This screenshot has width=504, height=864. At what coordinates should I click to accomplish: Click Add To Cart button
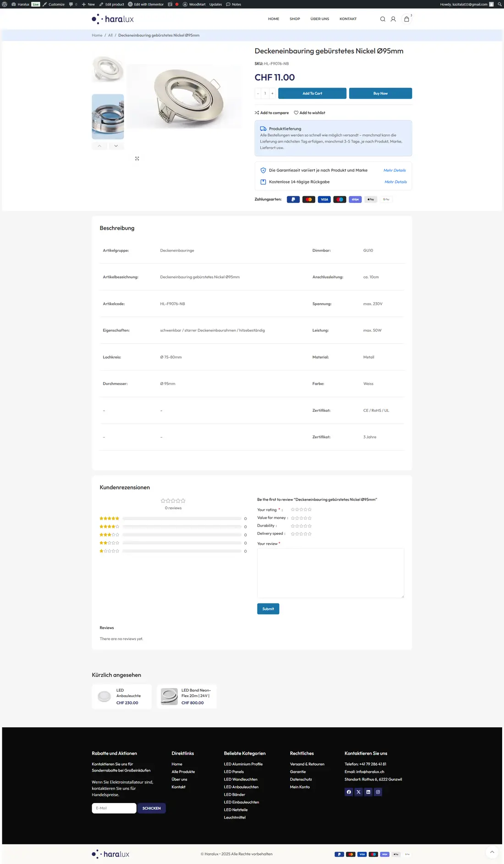[312, 94]
